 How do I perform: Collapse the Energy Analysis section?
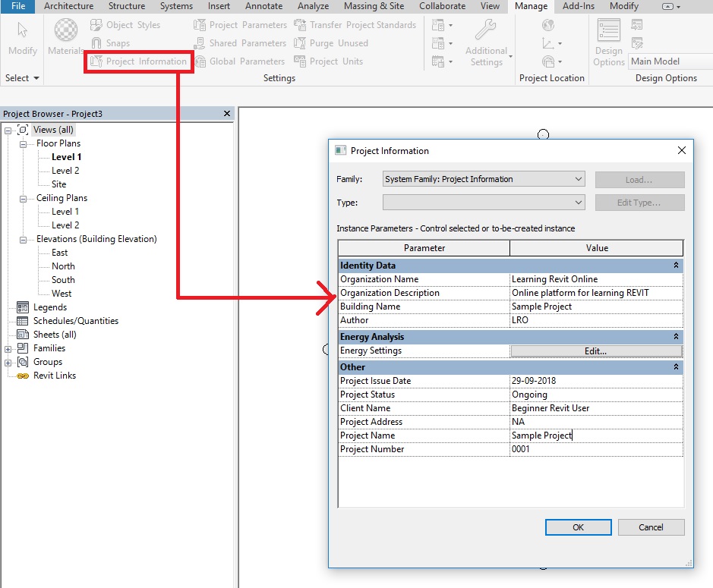tap(675, 336)
